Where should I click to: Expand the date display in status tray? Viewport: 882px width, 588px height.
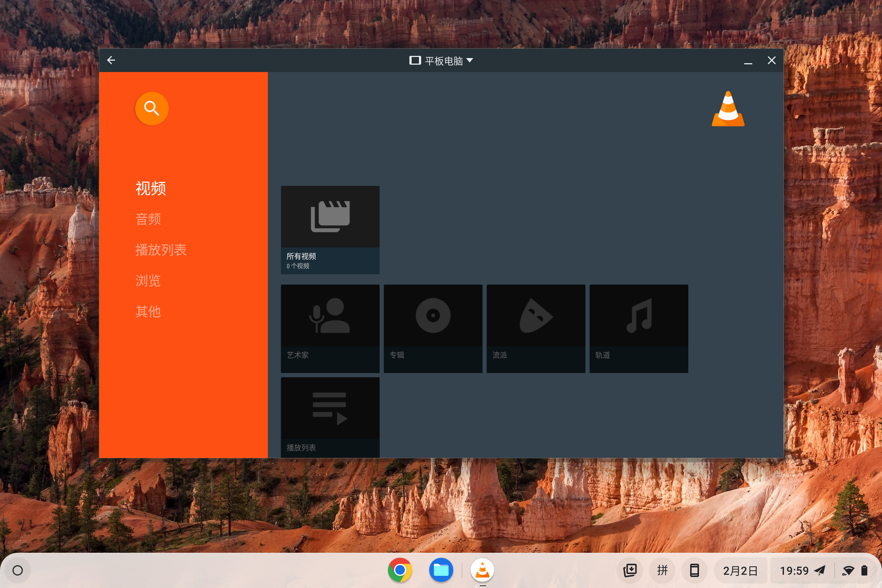[x=739, y=570]
